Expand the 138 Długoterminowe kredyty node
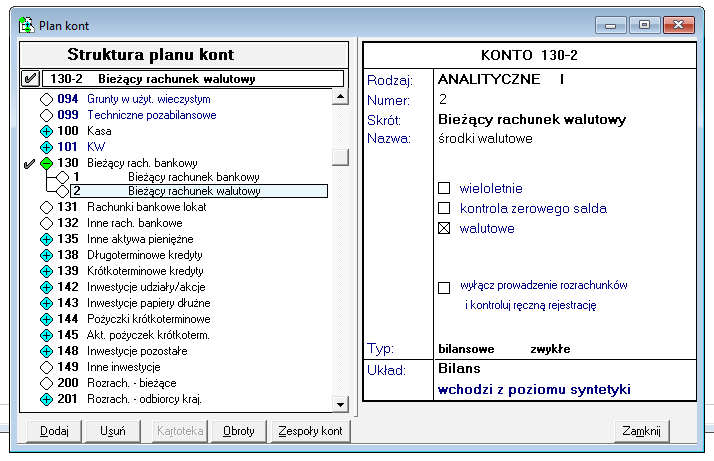 (46, 255)
